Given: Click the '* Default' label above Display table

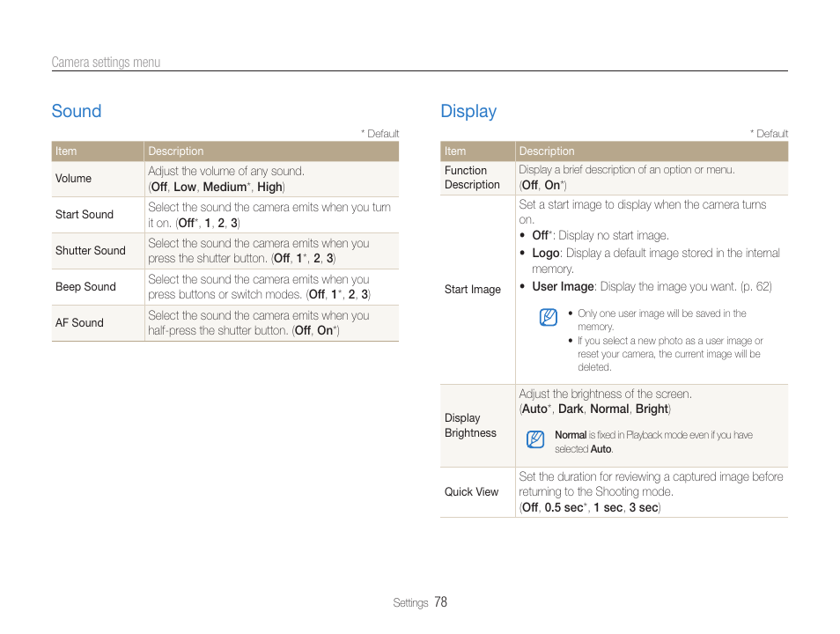Looking at the screenshot, I should pyautogui.click(x=769, y=134).
